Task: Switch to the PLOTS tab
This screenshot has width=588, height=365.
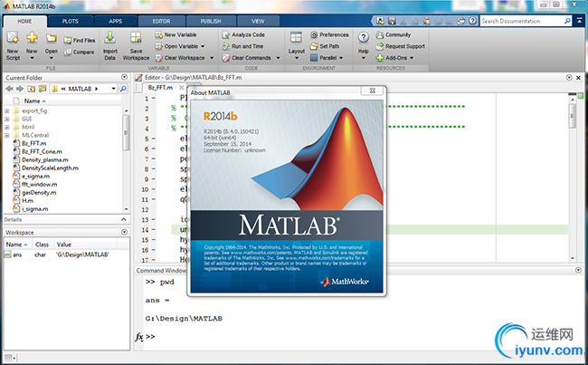Action: (x=71, y=22)
